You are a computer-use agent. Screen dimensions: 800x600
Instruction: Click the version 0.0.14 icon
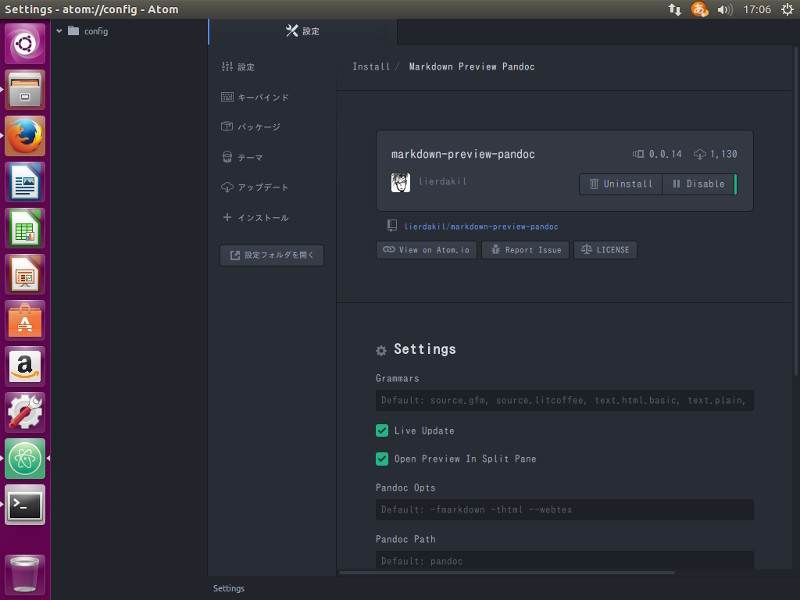click(638, 154)
